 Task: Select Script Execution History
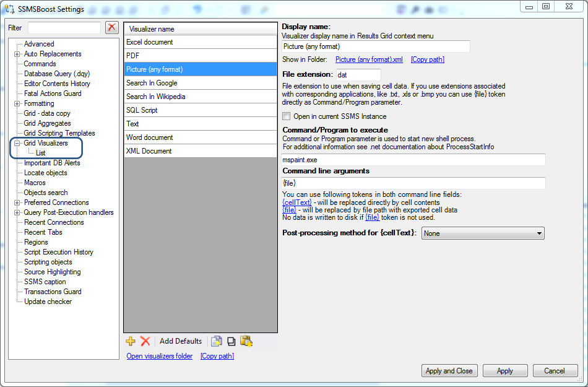[59, 252]
